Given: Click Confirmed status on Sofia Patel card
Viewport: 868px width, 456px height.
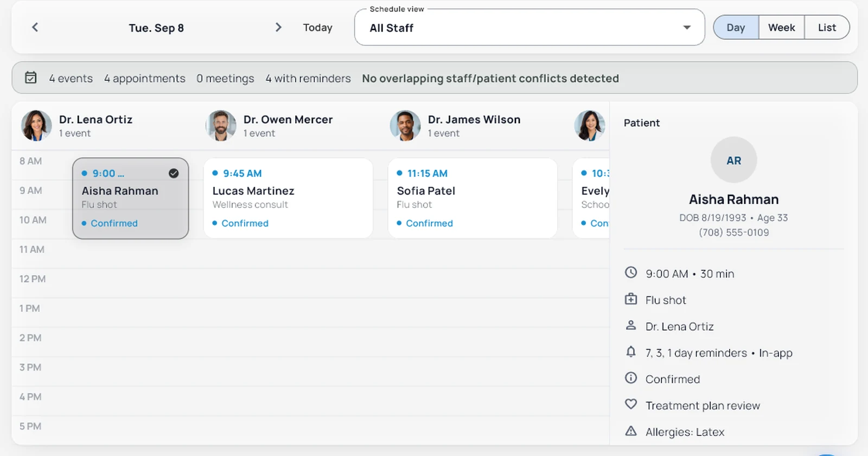Looking at the screenshot, I should pyautogui.click(x=429, y=223).
